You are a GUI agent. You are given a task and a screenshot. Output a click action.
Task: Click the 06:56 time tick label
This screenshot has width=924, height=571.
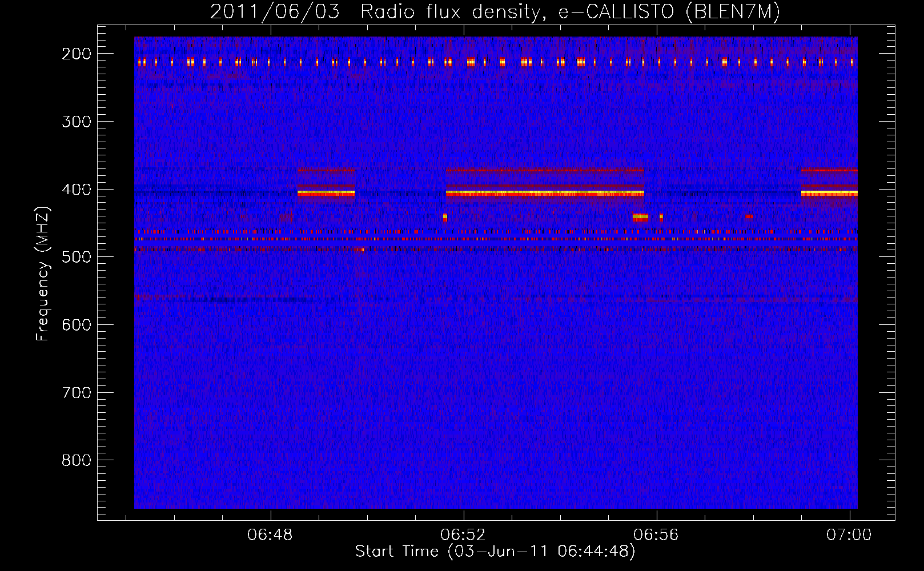coord(656,535)
